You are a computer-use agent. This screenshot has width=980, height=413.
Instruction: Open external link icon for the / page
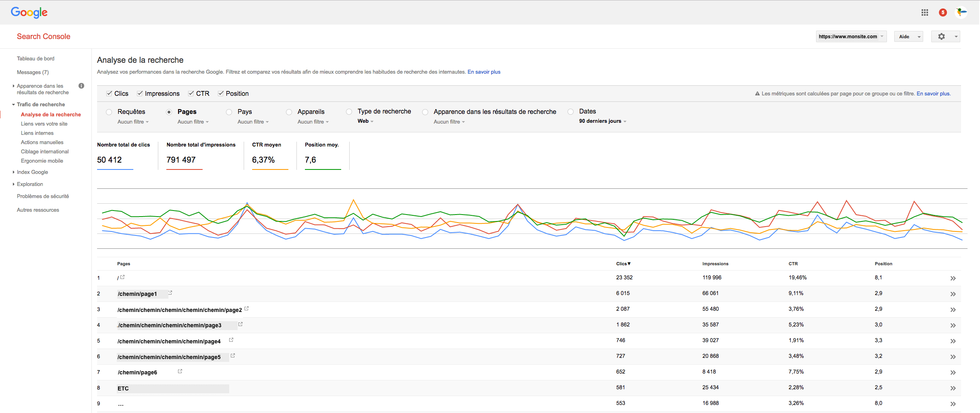122,277
